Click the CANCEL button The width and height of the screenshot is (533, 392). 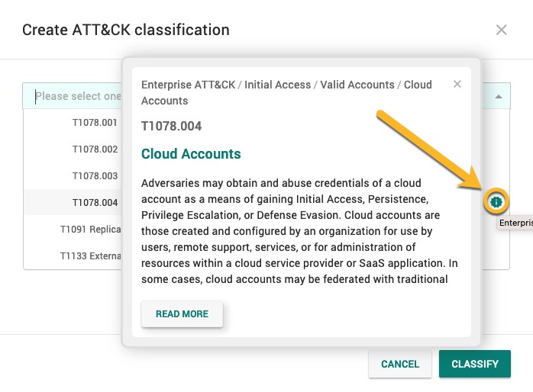tap(400, 365)
